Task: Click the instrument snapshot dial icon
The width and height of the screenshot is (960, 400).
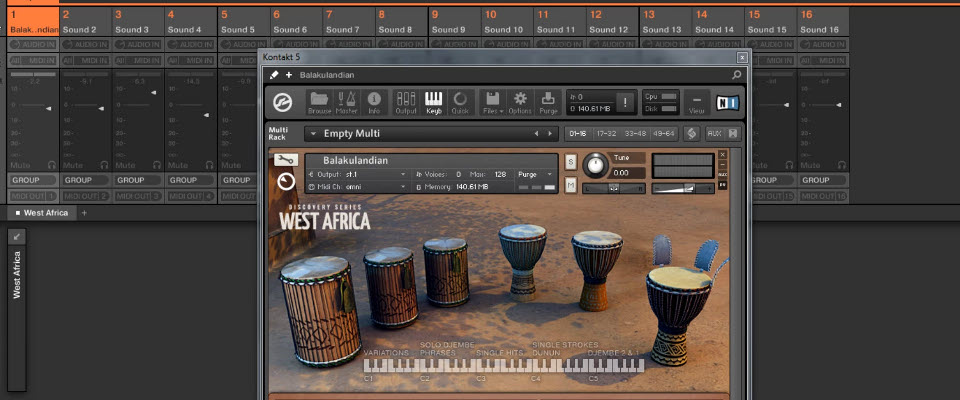Action: point(285,181)
